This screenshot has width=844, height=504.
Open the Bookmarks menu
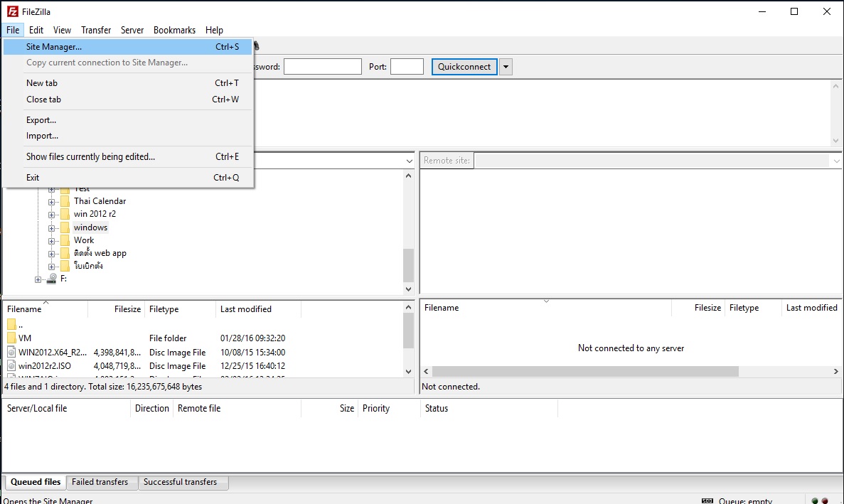point(174,30)
